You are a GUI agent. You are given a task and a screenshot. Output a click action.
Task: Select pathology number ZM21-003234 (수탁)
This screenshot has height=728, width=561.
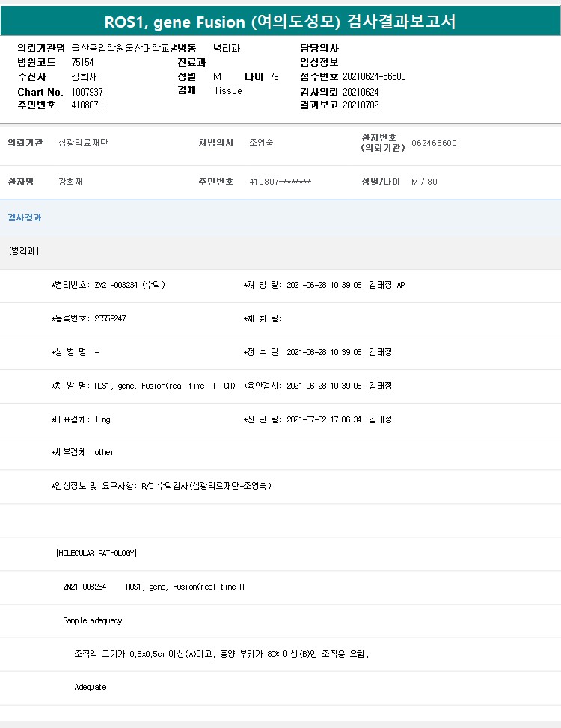click(x=129, y=285)
